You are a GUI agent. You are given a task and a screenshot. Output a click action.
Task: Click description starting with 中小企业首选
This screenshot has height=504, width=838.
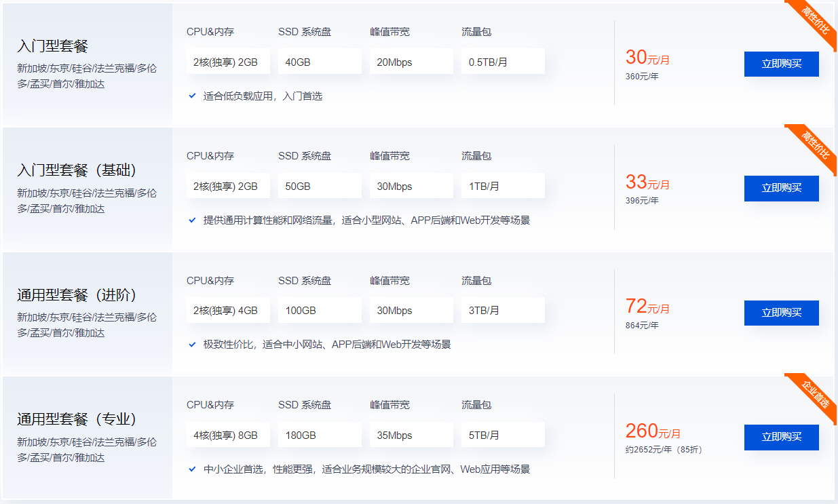(366, 469)
